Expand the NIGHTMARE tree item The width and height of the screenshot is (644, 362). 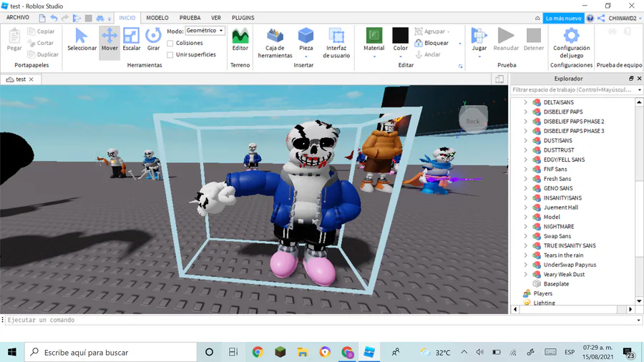click(x=525, y=227)
